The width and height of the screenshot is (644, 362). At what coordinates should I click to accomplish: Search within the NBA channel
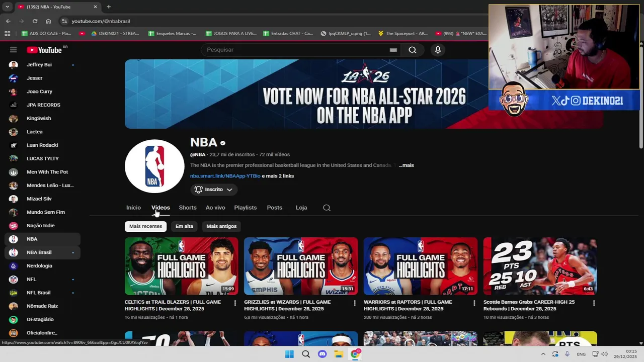tap(327, 208)
